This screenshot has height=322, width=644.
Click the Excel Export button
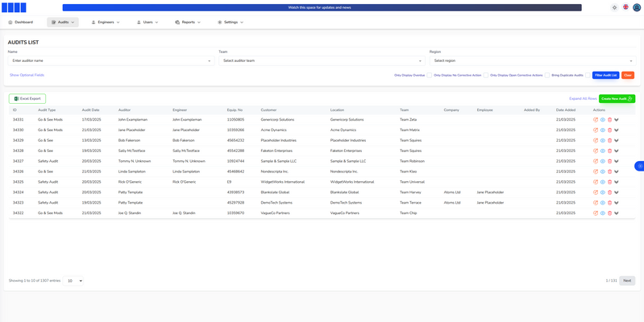[27, 98]
